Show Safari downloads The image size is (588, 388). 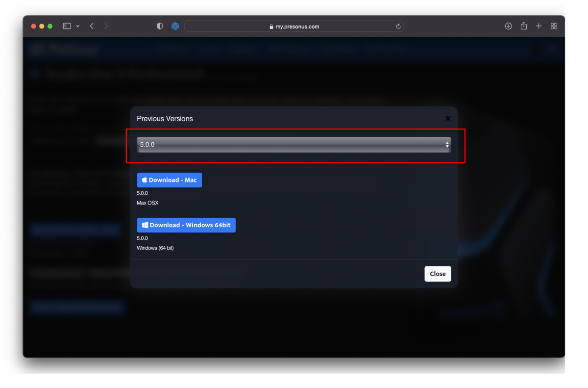509,26
